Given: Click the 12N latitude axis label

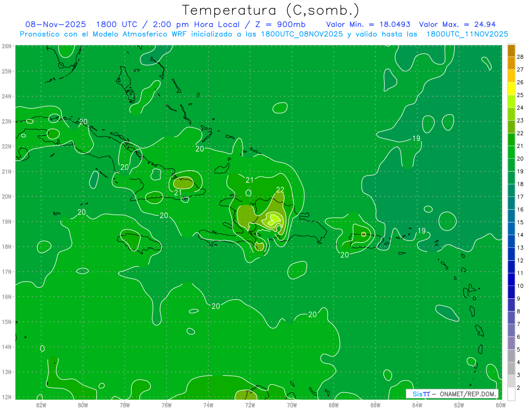Looking at the screenshot, I should point(7,397).
